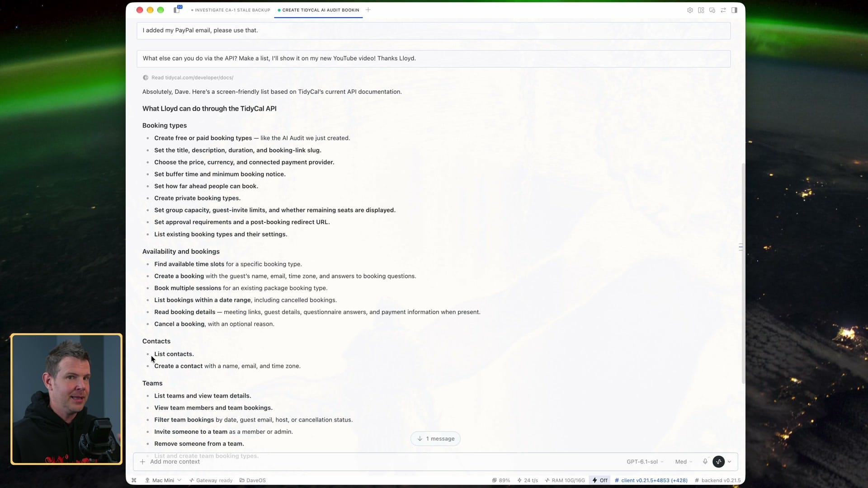The width and height of the screenshot is (868, 488).
Task: Click the client v0.21.5+4853 version link
Action: tap(651, 480)
